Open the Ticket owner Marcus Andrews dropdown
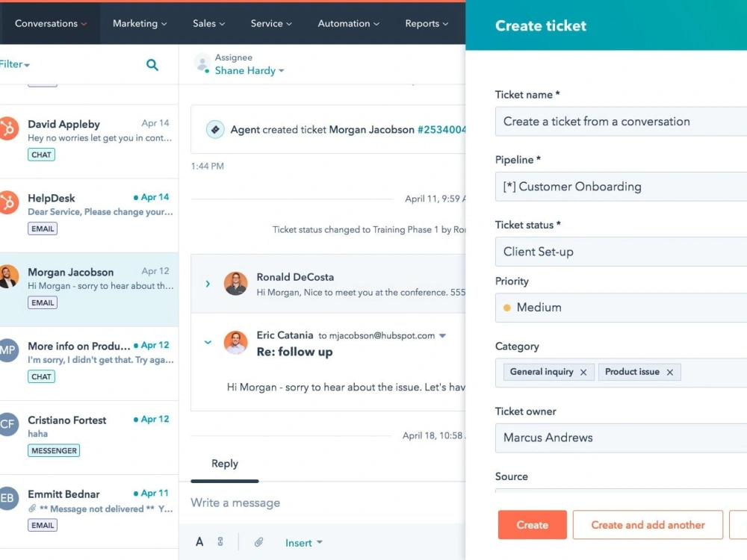Image resolution: width=747 pixels, height=560 pixels. (621, 438)
